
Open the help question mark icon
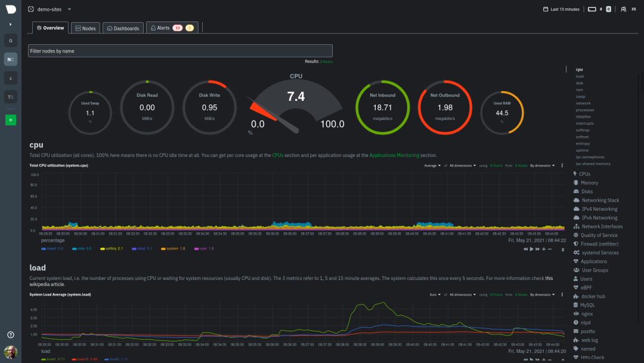pyautogui.click(x=11, y=334)
